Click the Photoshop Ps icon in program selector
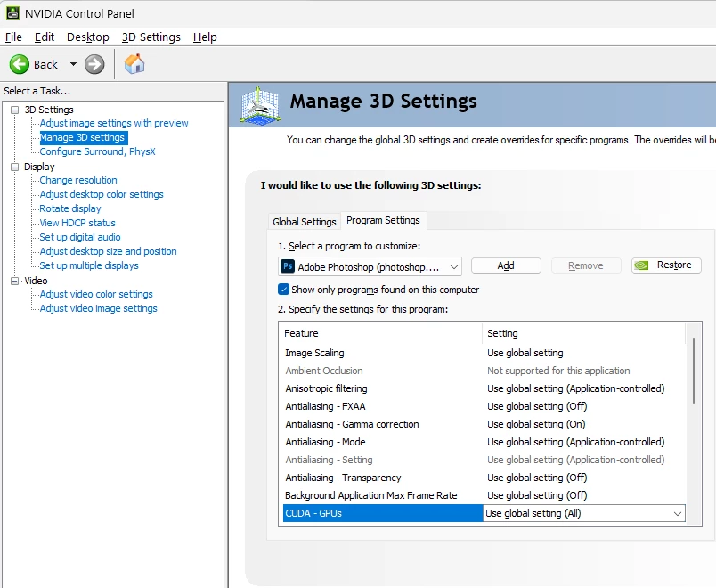 pos(288,266)
